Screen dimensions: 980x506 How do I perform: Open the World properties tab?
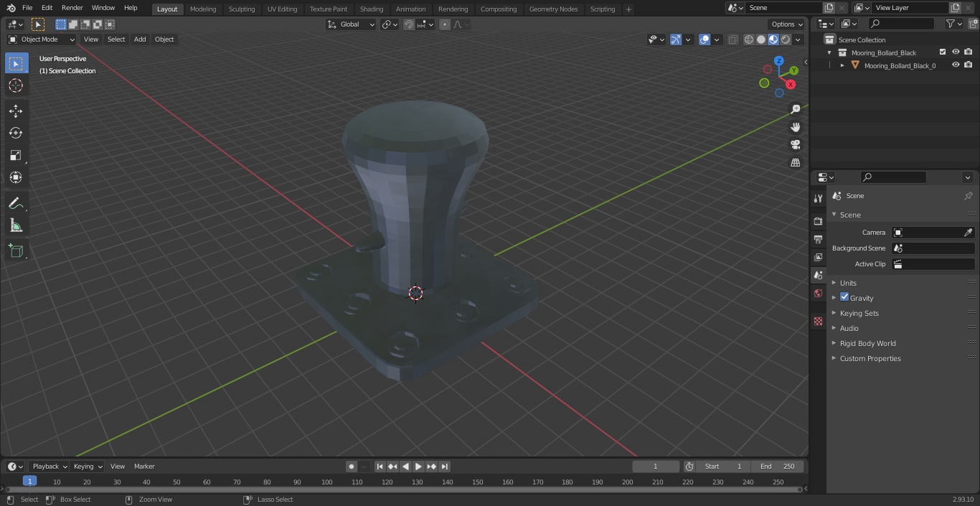click(x=818, y=294)
